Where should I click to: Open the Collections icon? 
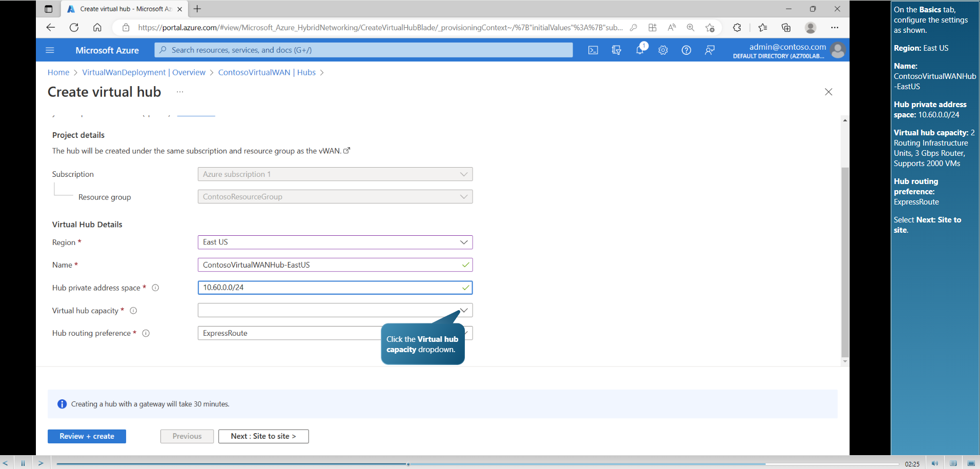click(x=786, y=28)
